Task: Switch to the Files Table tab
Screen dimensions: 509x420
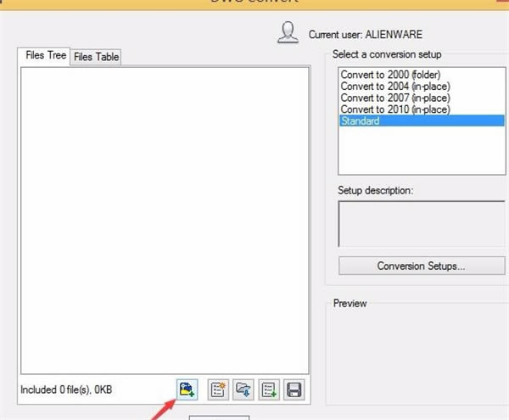Action: coord(96,57)
